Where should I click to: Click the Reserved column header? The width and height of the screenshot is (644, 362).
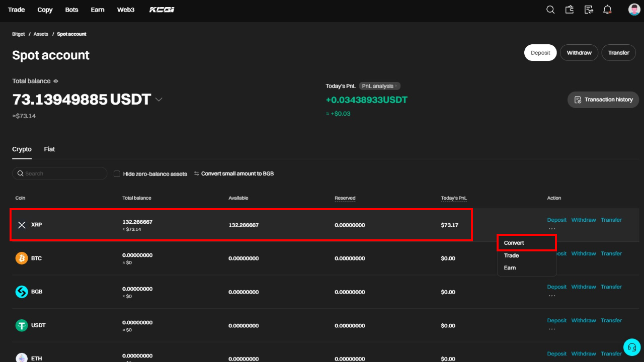(x=345, y=198)
